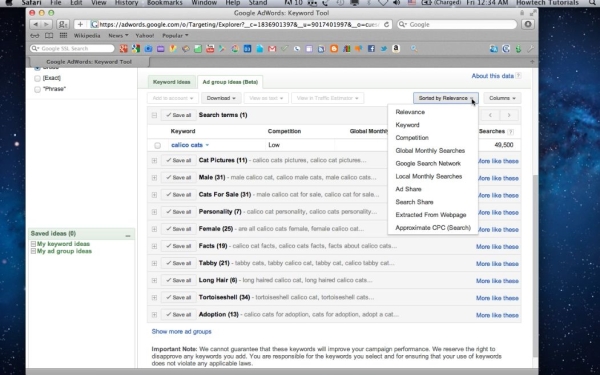Viewport: 600px width, 375px height.
Task: Open the Reading List glasses icon
Action: point(35,36)
